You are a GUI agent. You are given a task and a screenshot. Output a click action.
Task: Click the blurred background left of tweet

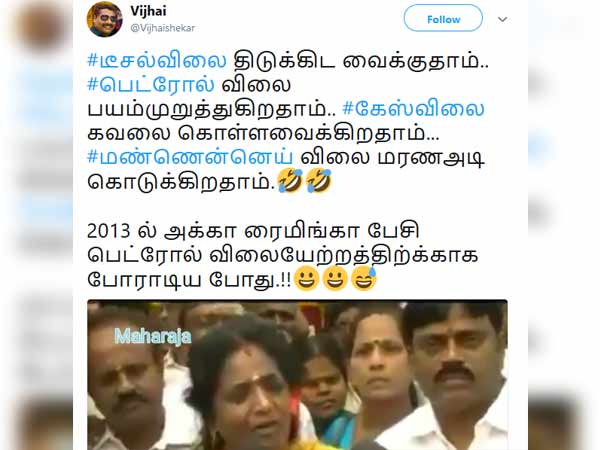tap(36, 225)
